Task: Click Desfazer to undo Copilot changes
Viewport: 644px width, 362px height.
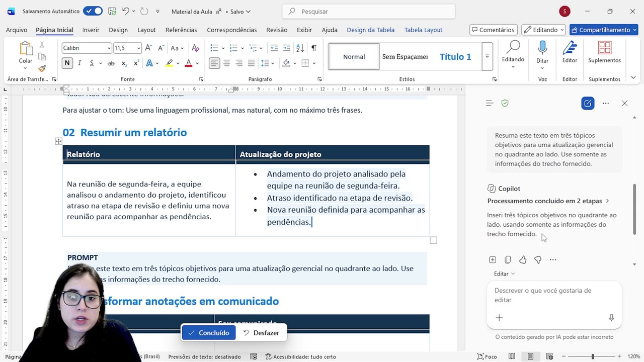Action: 261,333
